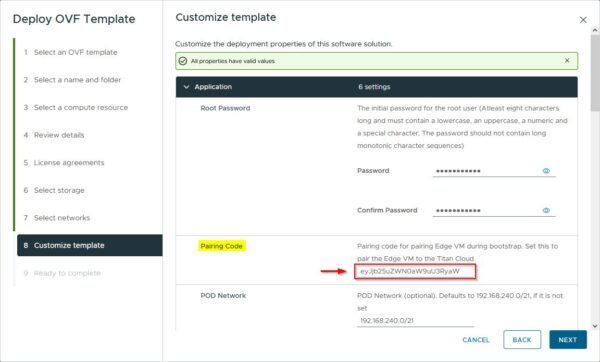The image size is (600, 362).
Task: Collapse the Application settings section
Action: (186, 87)
